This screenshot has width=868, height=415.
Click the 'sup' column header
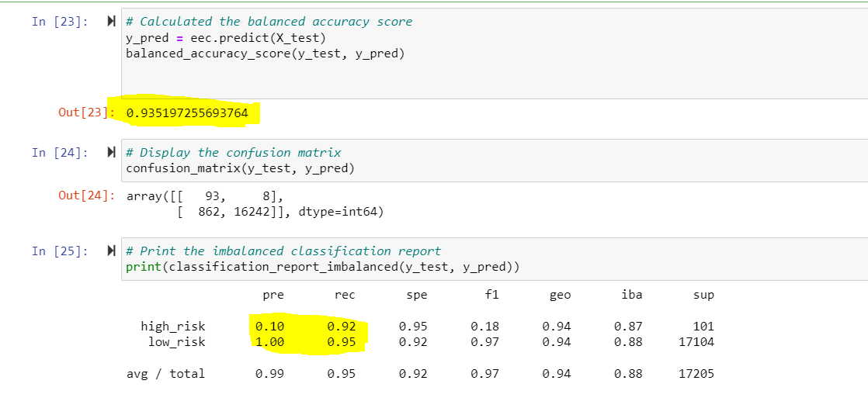(703, 296)
